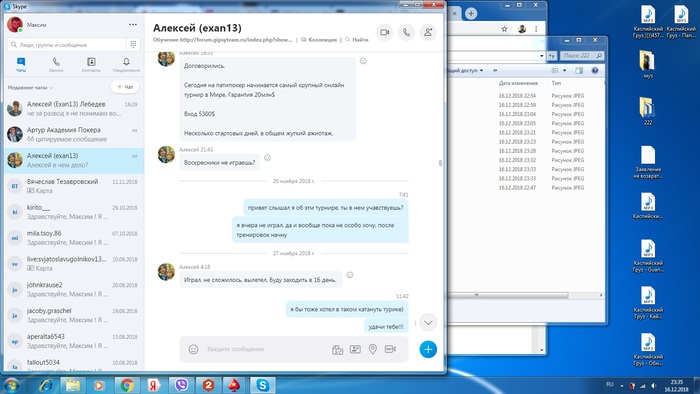Open the Windows Start button
The height and width of the screenshot is (394, 700).
click(x=11, y=385)
